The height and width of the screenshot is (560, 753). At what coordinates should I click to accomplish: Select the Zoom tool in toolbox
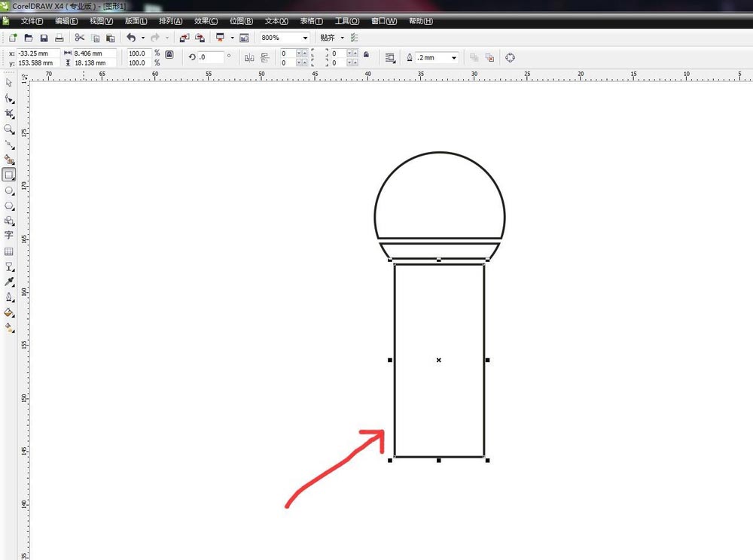[8, 129]
